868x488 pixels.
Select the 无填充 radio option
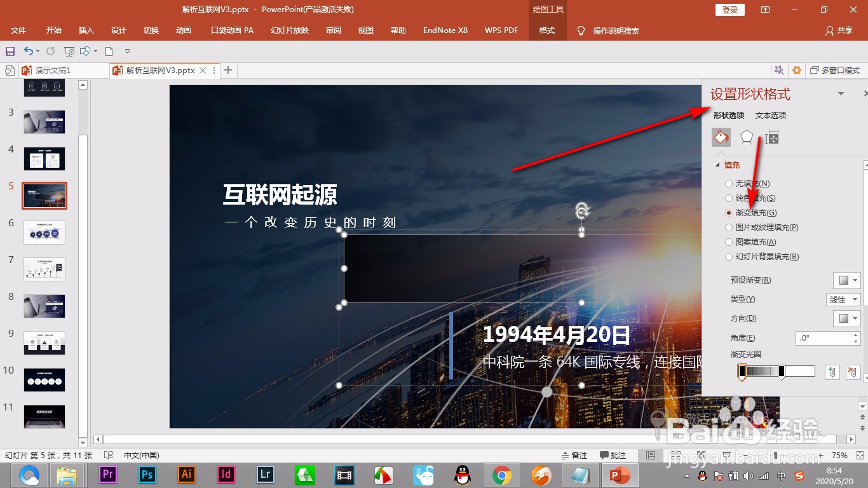728,183
